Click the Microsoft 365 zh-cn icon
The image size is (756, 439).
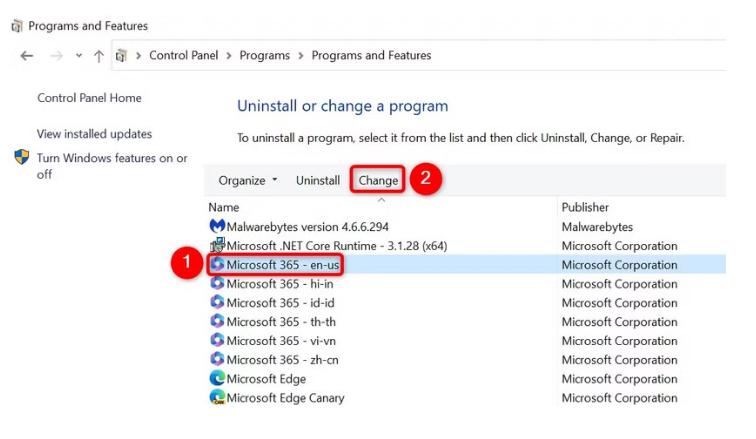click(217, 359)
